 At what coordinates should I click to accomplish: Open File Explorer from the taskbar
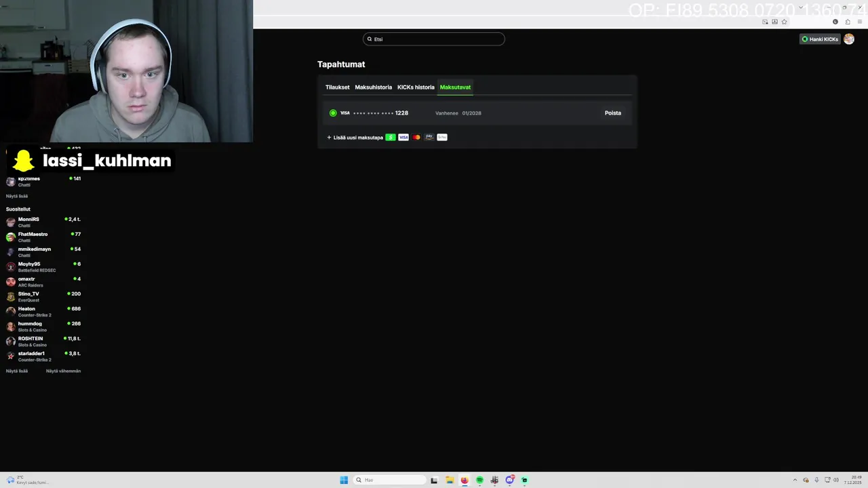coord(449,480)
